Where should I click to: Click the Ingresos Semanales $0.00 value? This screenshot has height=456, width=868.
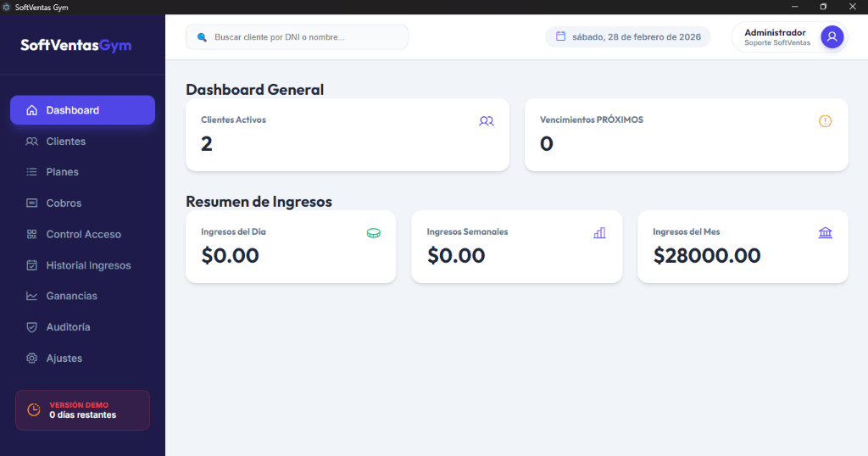(455, 256)
